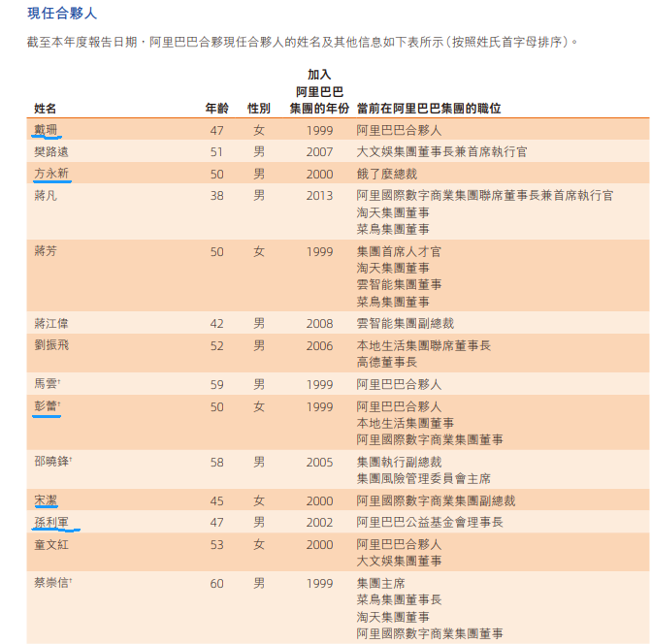Screen dimensions: 651x644
Task: Click the position 雲智能集團董事
Action: [x=399, y=285]
